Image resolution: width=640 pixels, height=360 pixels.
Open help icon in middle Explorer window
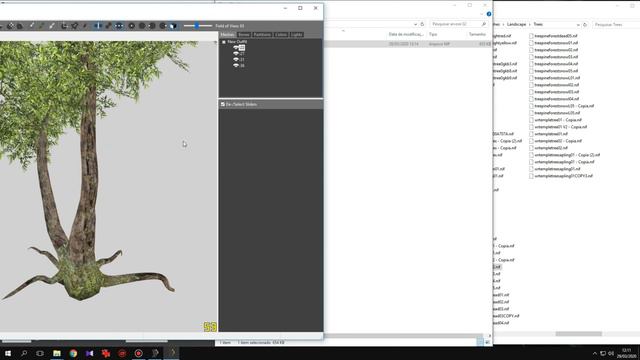coord(489,14)
